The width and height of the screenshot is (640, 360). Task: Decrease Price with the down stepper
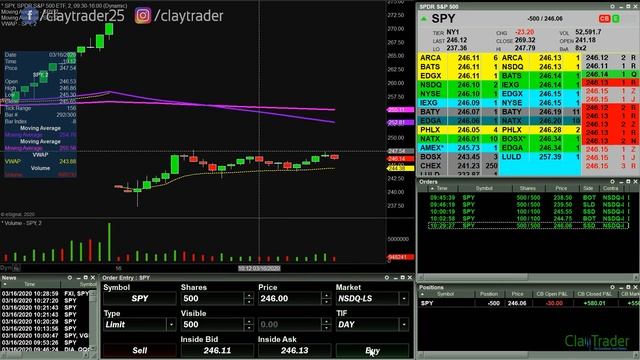click(326, 302)
